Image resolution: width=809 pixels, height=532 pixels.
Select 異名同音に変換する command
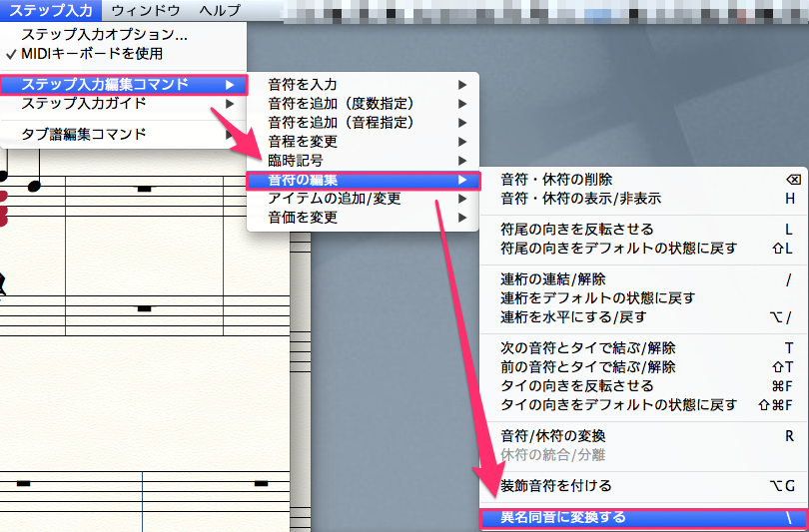coord(644,518)
